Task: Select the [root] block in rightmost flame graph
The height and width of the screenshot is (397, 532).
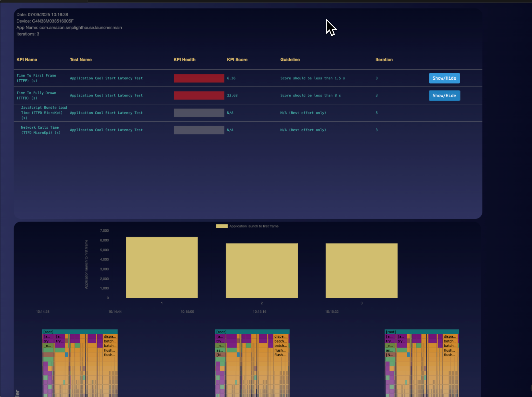Action: [422, 332]
